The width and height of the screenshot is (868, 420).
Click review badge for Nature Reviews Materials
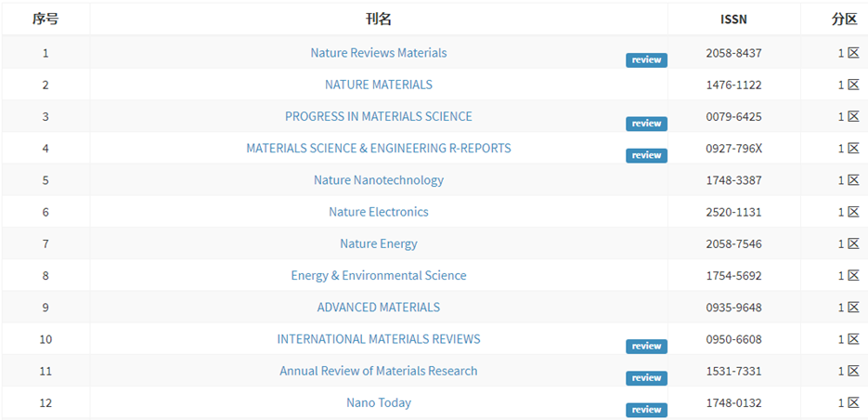646,60
